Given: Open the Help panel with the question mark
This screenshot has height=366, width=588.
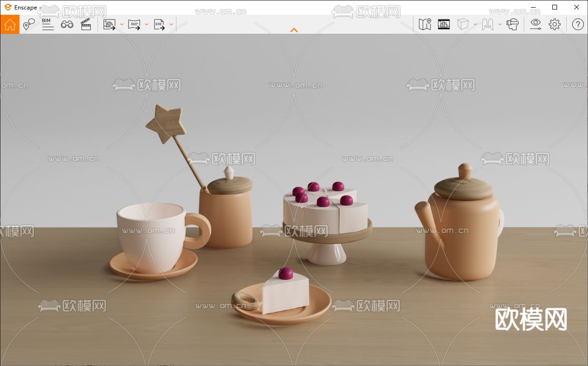Looking at the screenshot, I should pos(578,24).
